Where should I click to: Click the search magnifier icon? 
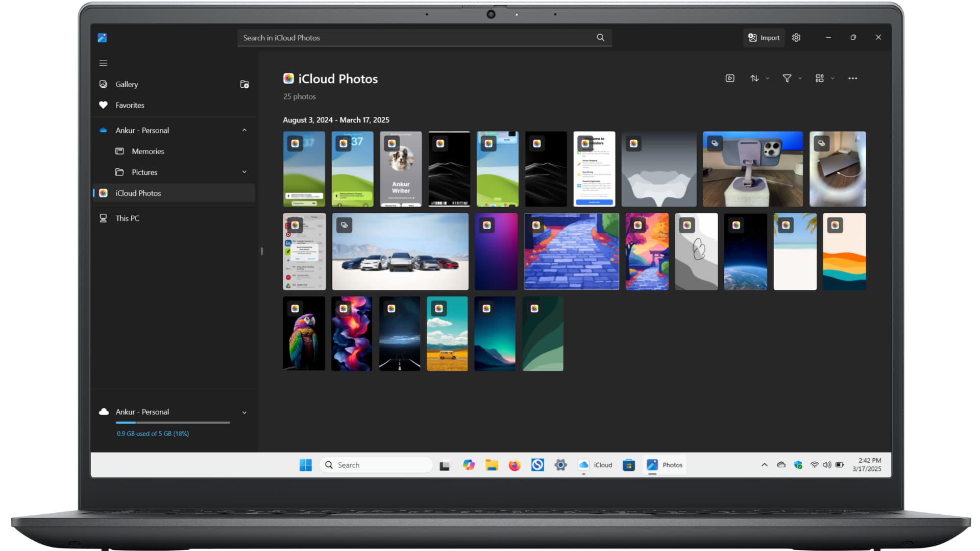(x=600, y=38)
